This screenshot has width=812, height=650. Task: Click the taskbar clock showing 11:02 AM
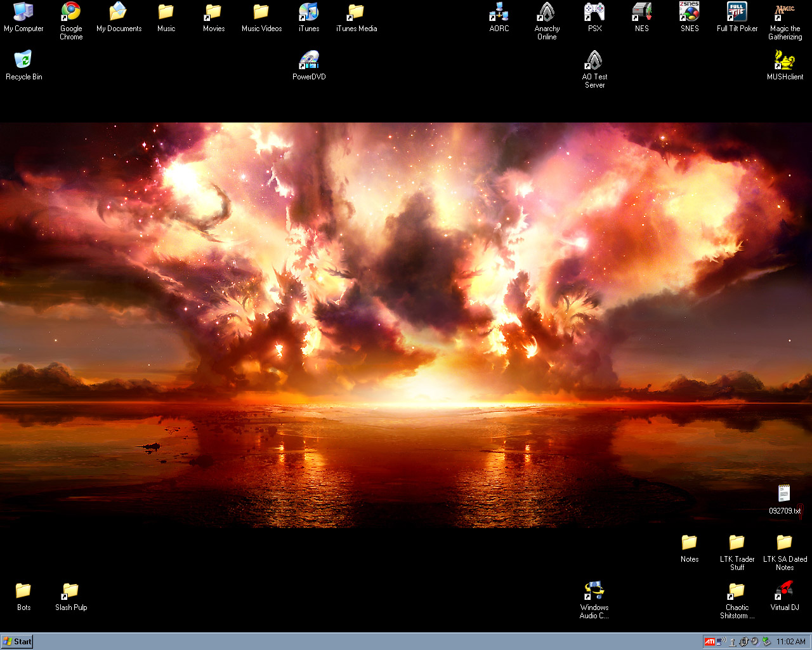(791, 642)
